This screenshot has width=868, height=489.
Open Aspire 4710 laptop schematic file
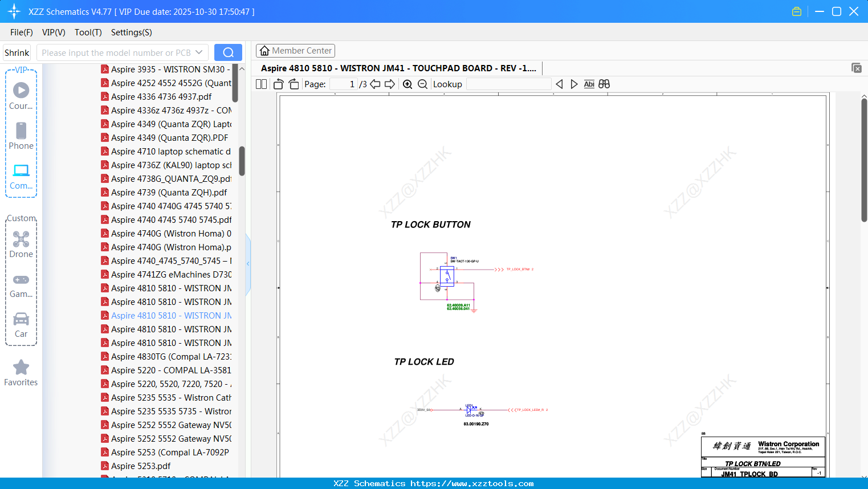tap(166, 152)
